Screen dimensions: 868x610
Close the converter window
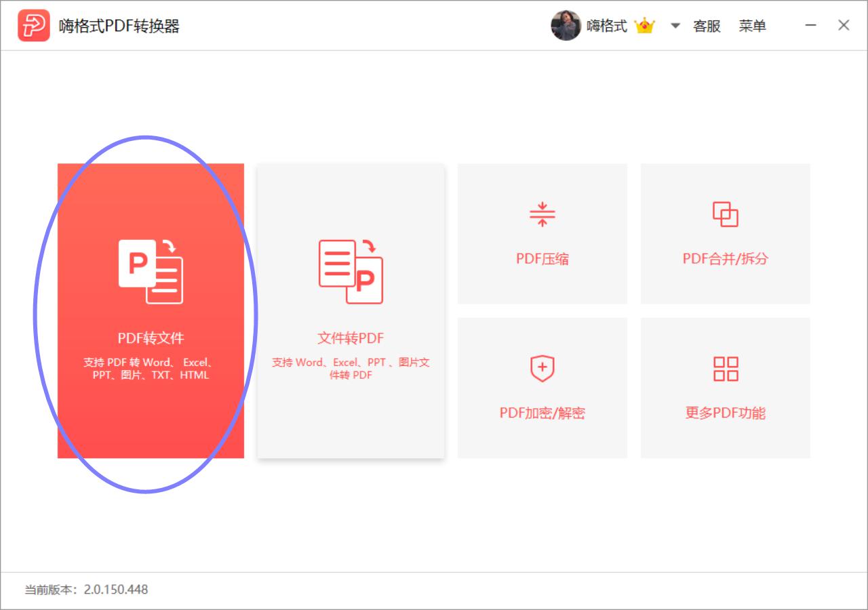844,26
